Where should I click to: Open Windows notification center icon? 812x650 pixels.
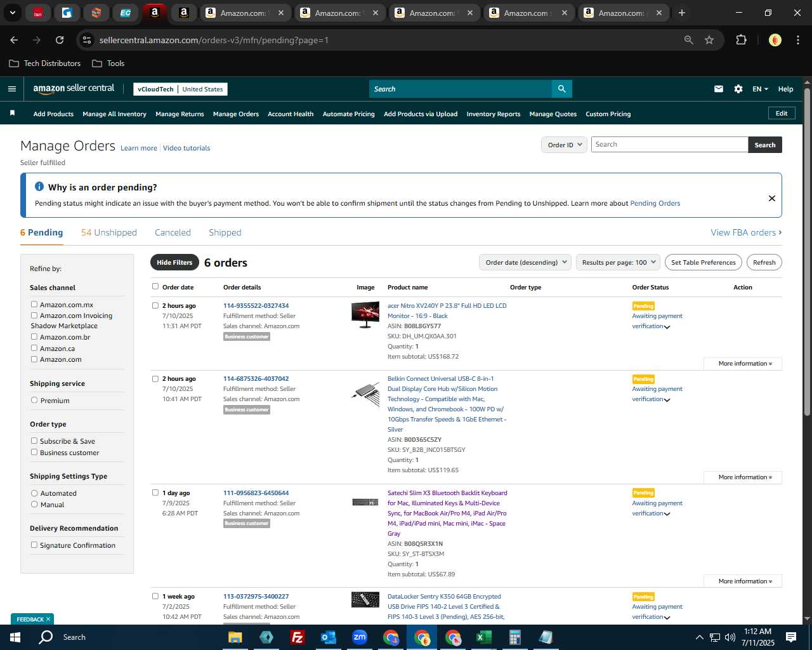(x=791, y=637)
